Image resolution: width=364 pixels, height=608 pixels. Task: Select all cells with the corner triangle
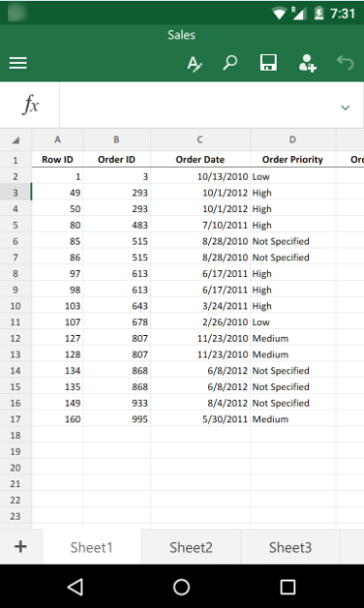[x=16, y=140]
